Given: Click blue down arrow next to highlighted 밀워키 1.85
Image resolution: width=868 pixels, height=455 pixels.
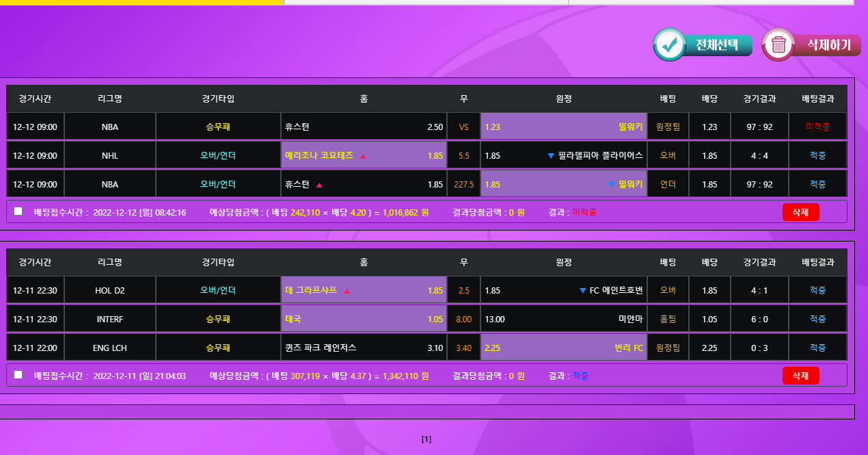Looking at the screenshot, I should pos(611,185).
